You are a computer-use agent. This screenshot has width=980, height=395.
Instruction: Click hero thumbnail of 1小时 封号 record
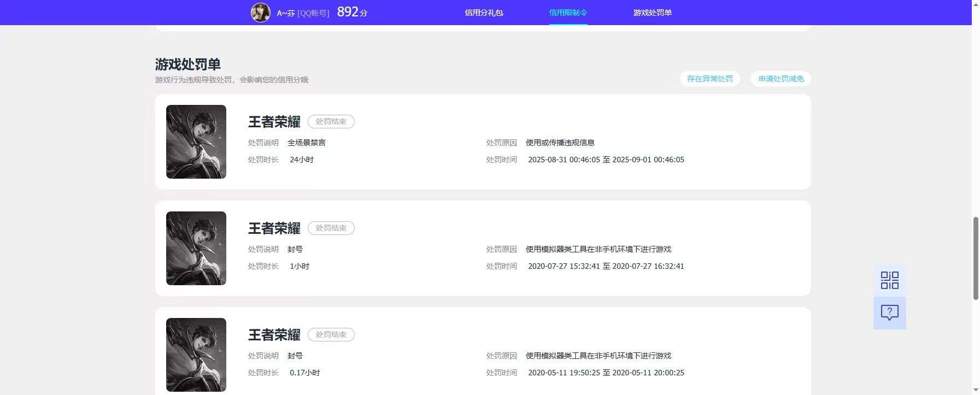tap(196, 248)
